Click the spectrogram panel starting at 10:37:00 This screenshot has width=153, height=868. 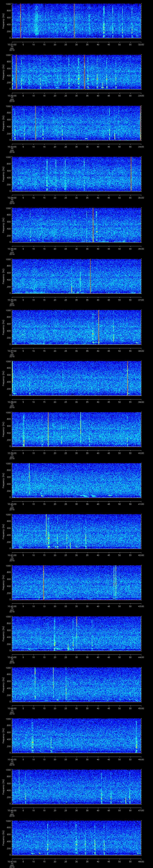[x=76, y=327]
